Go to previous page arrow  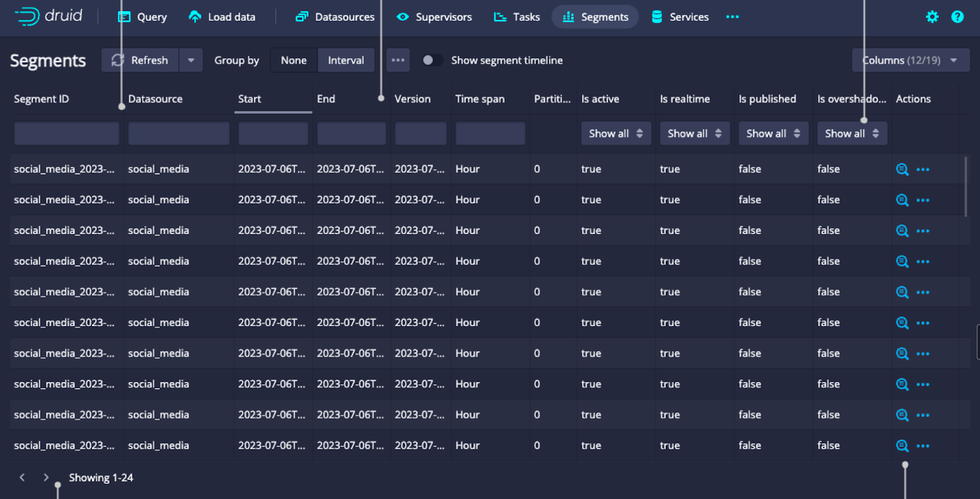point(22,478)
